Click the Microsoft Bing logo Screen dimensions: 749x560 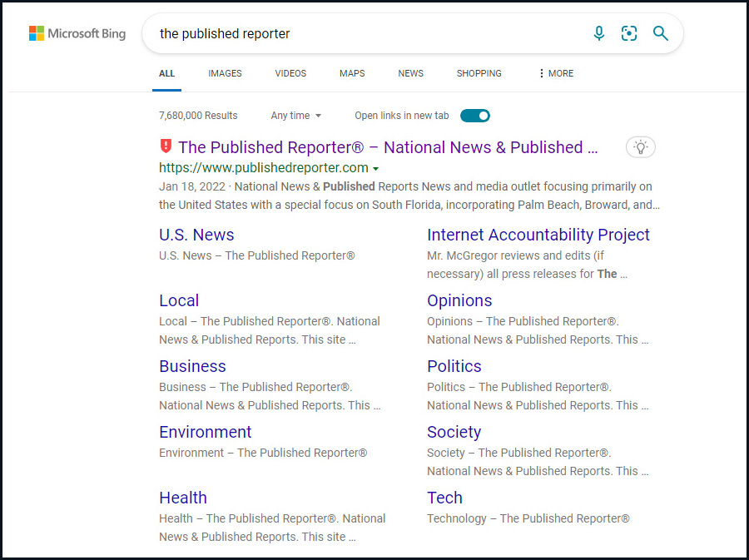[77, 33]
